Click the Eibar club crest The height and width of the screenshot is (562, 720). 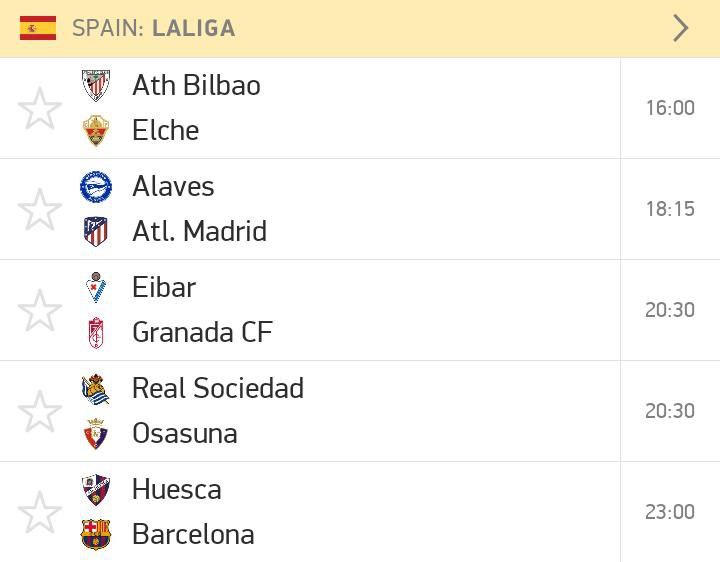pyautogui.click(x=96, y=287)
